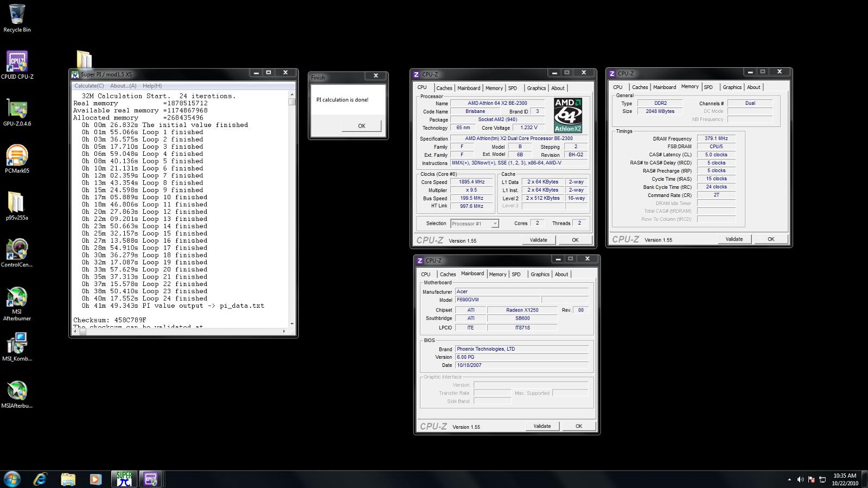Click Super PI horizontal scrollbar right arrow
This screenshot has height=488, width=868.
(283, 331)
